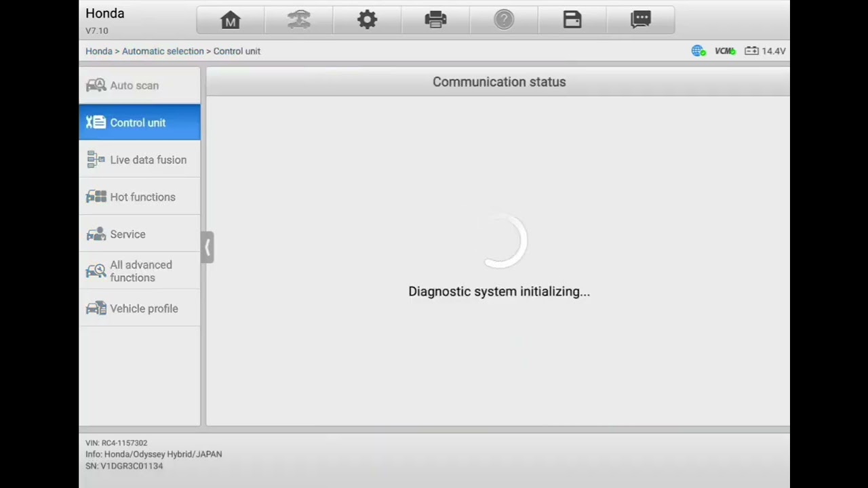868x488 pixels.
Task: Open Vehicle profile sidebar item
Action: 140,308
